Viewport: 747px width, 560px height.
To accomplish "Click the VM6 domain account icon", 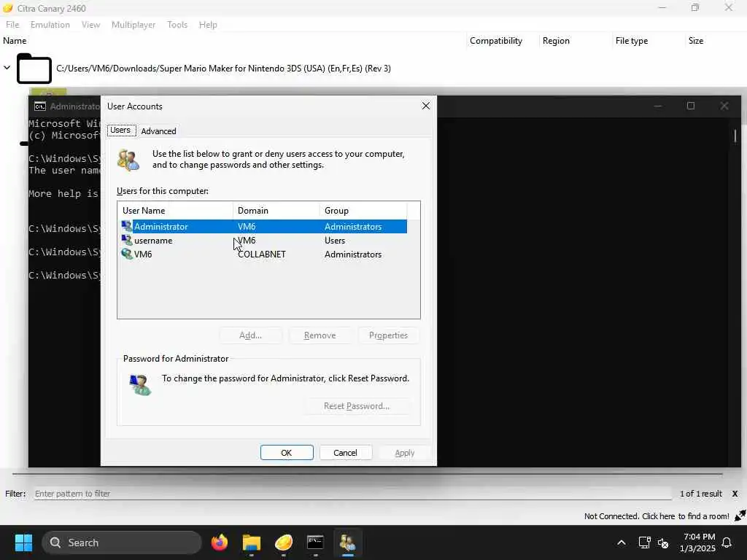I will pyautogui.click(x=127, y=254).
